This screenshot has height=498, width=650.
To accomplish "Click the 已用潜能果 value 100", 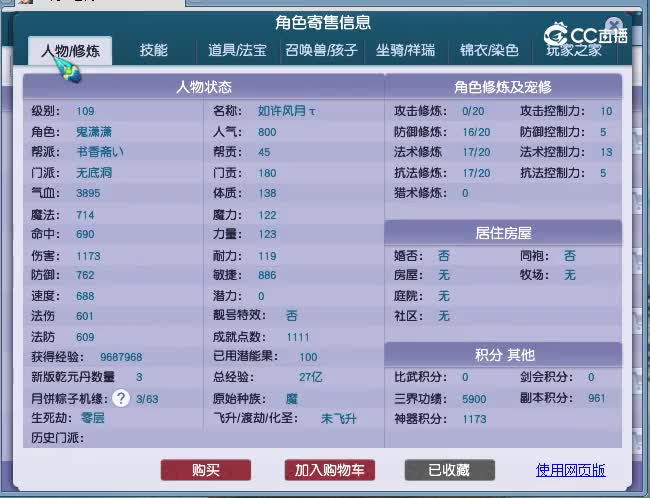I will coord(308,357).
